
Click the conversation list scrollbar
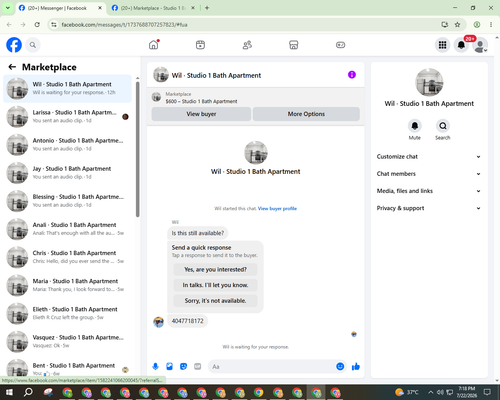(x=137, y=149)
